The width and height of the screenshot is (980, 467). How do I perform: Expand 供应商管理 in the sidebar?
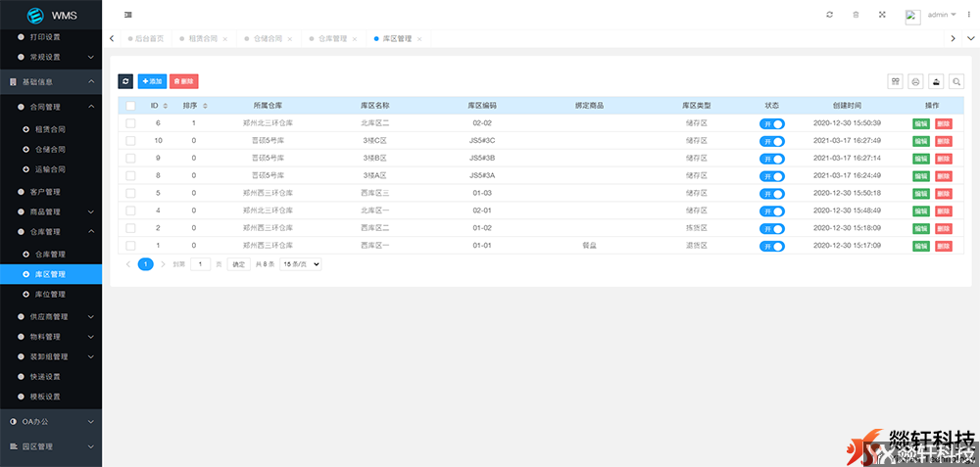(49, 316)
